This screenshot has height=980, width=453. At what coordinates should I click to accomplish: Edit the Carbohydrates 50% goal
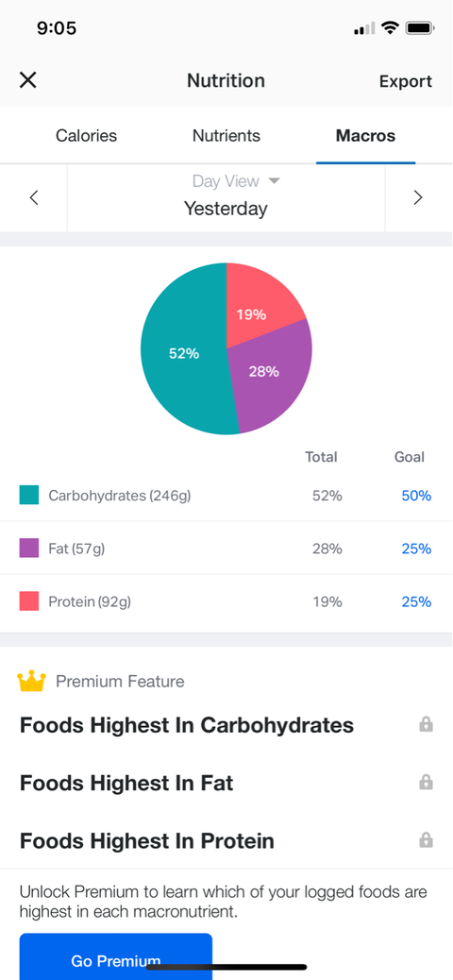(416, 496)
